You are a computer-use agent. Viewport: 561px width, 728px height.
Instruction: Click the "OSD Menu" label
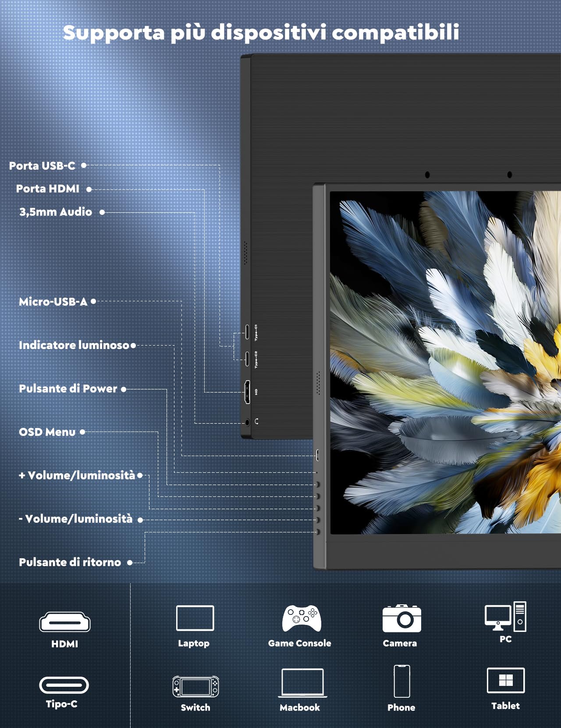click(47, 432)
